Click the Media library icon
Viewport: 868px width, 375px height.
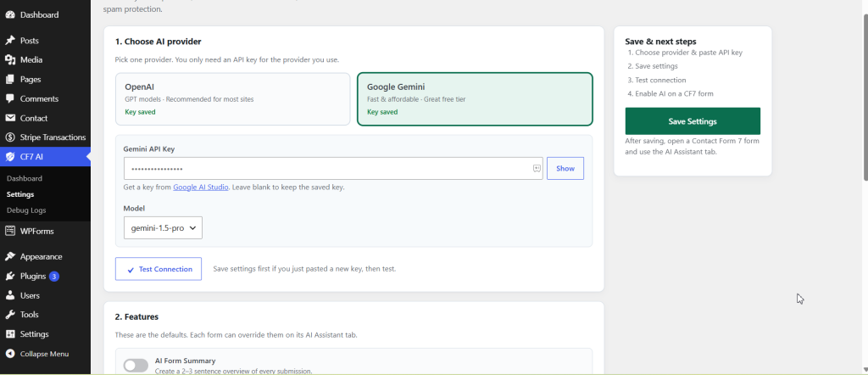click(10, 60)
